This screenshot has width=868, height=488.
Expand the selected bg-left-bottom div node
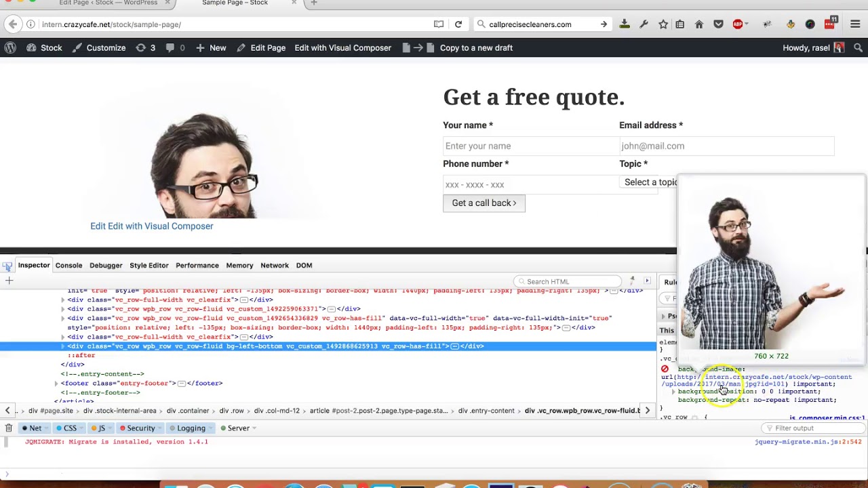(x=63, y=346)
